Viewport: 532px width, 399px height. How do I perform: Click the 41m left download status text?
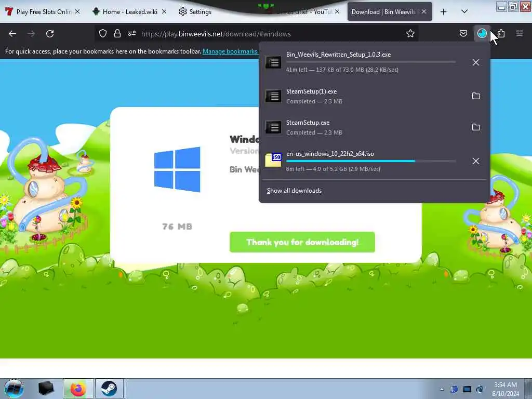pos(342,70)
